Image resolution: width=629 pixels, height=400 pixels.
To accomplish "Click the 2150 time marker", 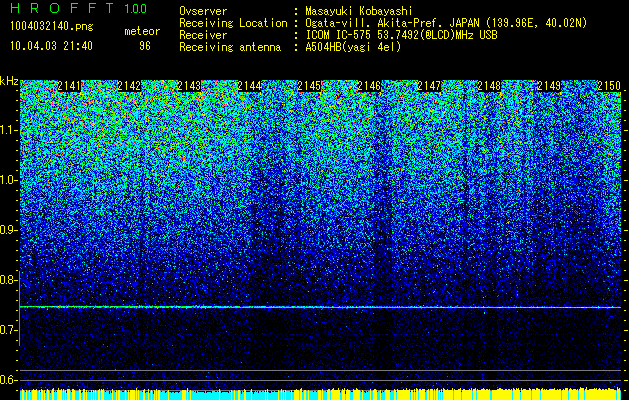I will click(x=609, y=86).
